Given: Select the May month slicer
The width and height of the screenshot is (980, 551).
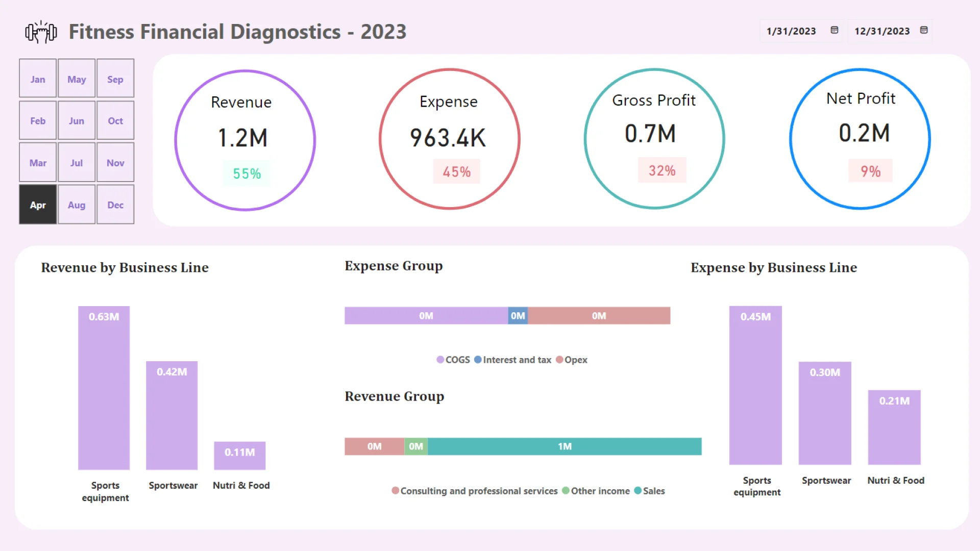Looking at the screenshot, I should [77, 78].
